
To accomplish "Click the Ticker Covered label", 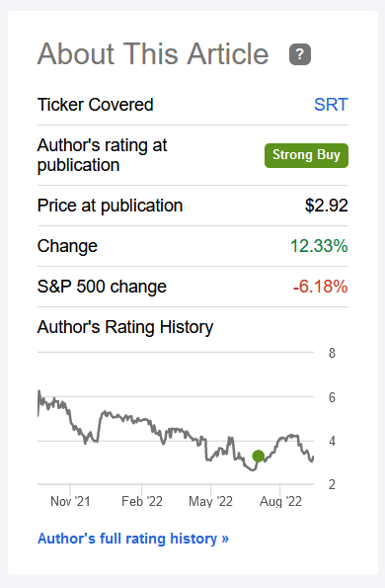I will (96, 105).
